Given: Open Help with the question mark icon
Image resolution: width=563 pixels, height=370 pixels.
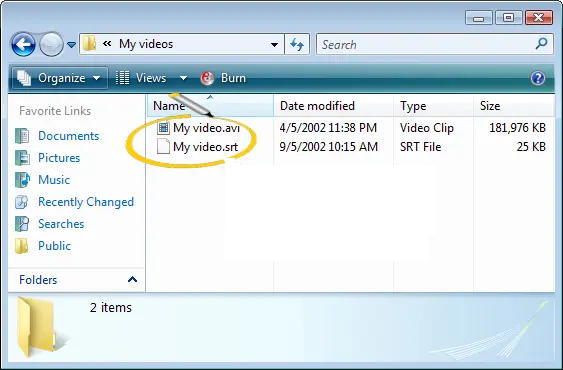Looking at the screenshot, I should pos(538,78).
